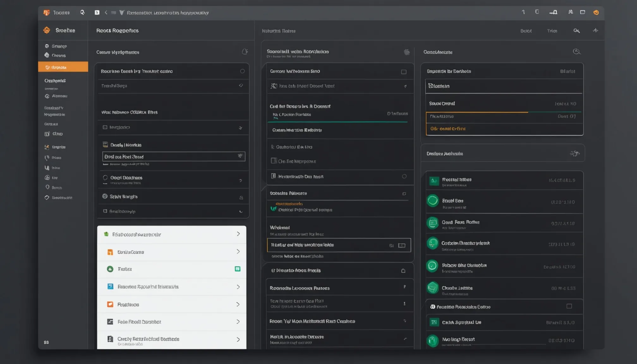Click the orange icon beside EorituCoxes
This screenshot has width=637, height=364.
click(110, 252)
